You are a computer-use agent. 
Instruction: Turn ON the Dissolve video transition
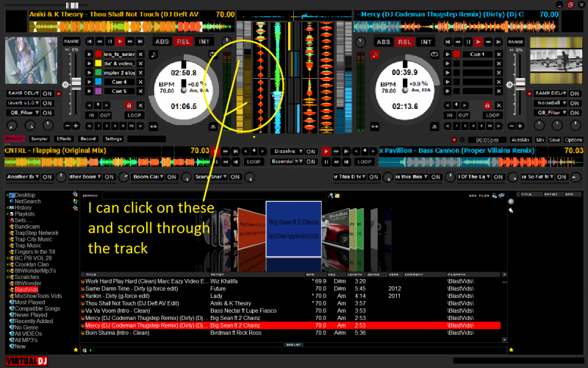[310, 152]
